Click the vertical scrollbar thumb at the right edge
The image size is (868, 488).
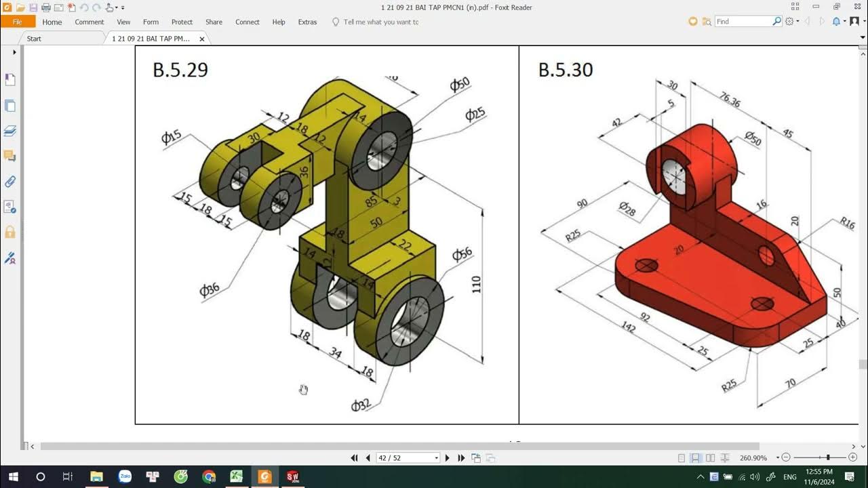tap(863, 365)
